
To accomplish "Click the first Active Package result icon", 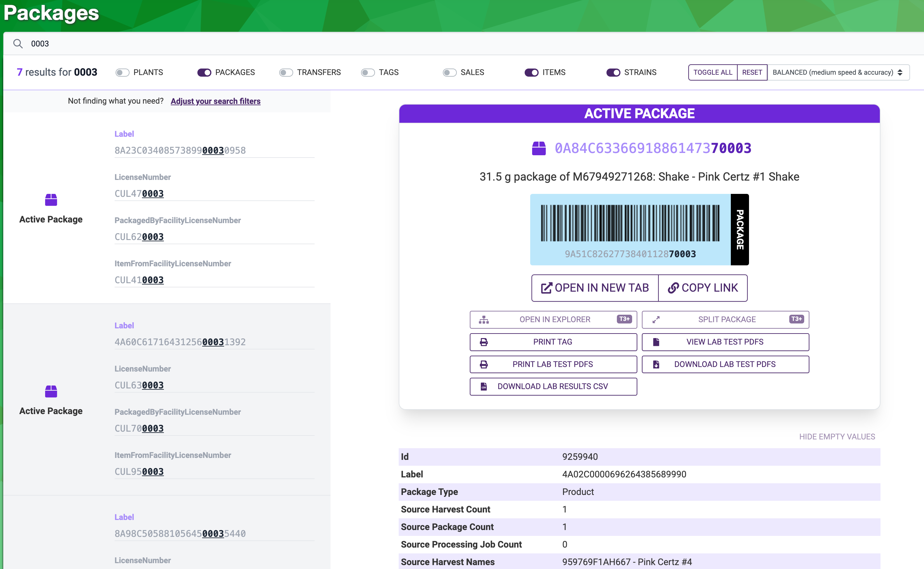I will [51, 200].
